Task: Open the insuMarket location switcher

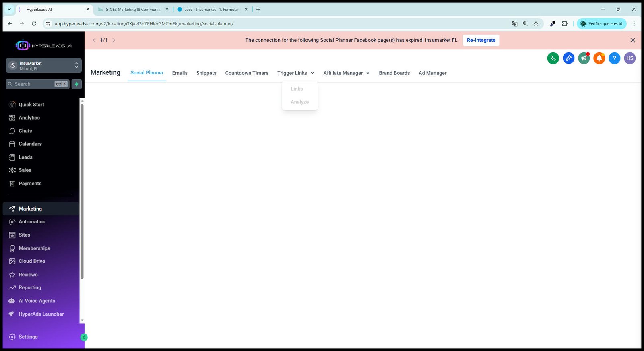Action: pyautogui.click(x=43, y=66)
